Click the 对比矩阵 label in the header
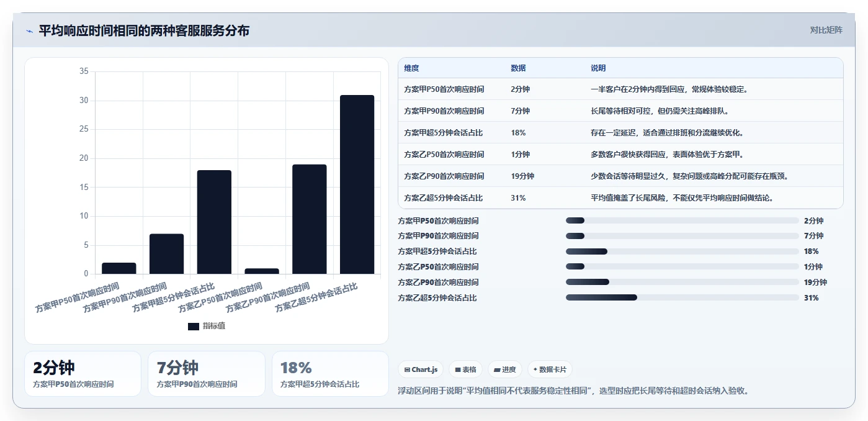868x421 pixels. tap(826, 30)
